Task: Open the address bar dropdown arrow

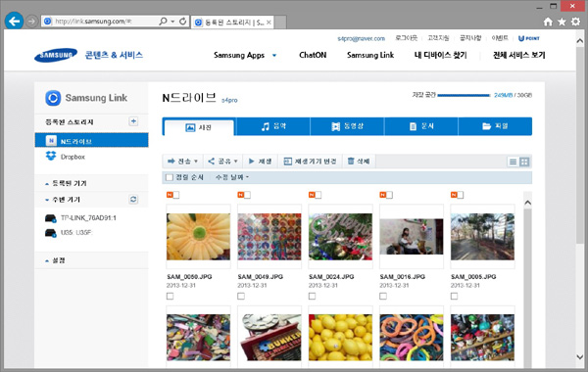Action: (172, 22)
